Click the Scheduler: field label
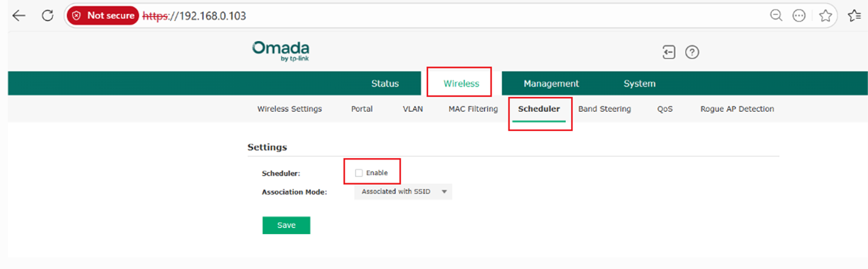The image size is (868, 269). [x=280, y=173]
